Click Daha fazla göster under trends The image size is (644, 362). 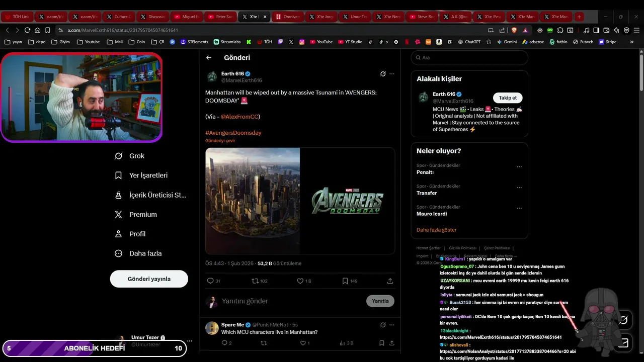click(437, 230)
